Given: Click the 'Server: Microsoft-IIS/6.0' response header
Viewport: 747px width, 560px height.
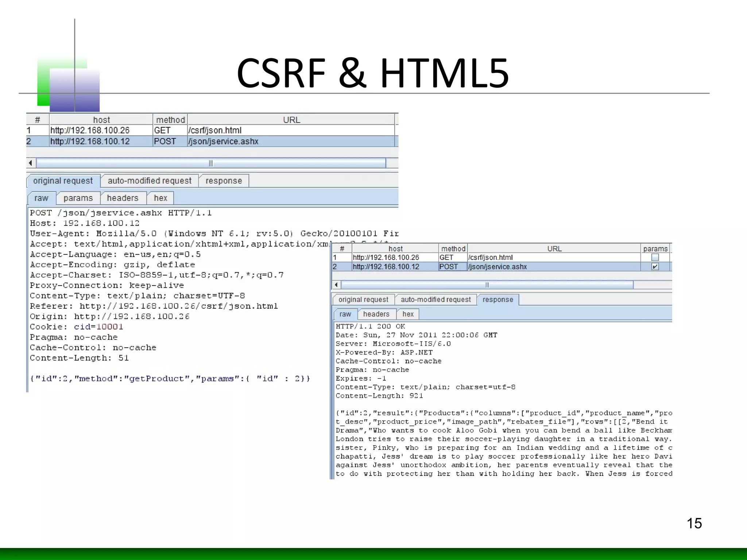Looking at the screenshot, I should click(x=393, y=344).
